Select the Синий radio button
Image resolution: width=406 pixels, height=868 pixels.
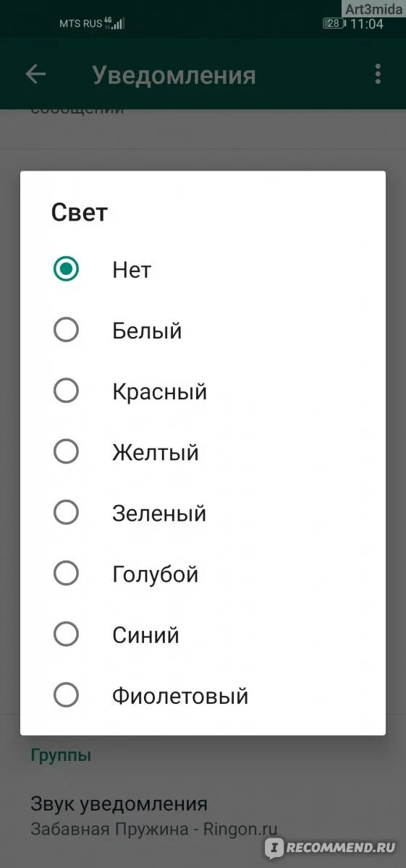tap(66, 635)
